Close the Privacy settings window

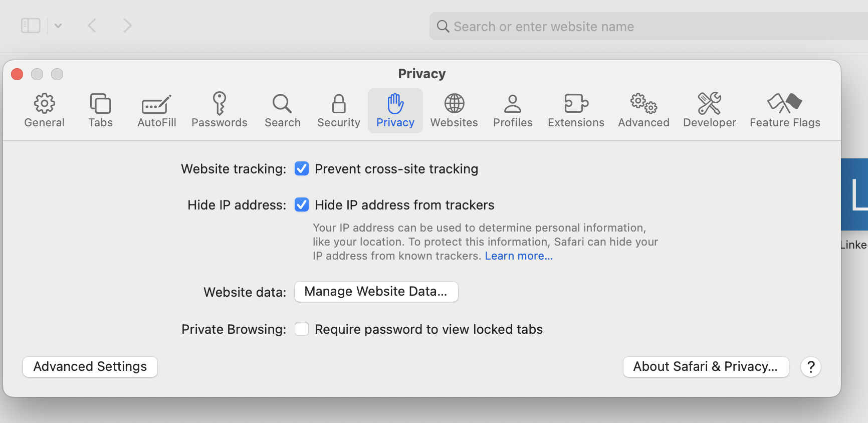[x=17, y=74]
